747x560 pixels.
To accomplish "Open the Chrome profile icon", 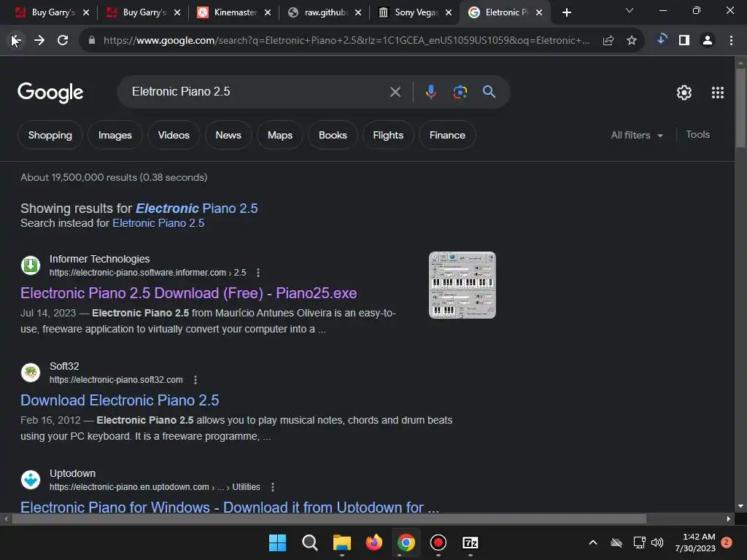I will click(x=708, y=41).
